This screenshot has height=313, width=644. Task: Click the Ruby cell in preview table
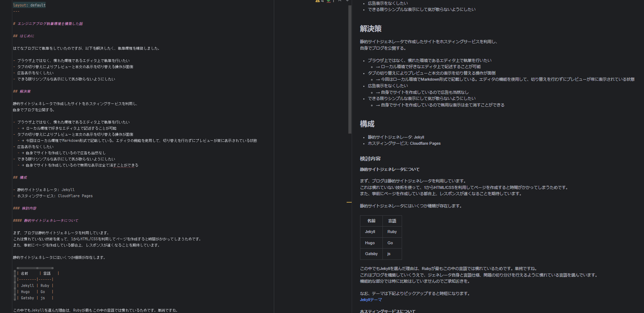(x=392, y=232)
